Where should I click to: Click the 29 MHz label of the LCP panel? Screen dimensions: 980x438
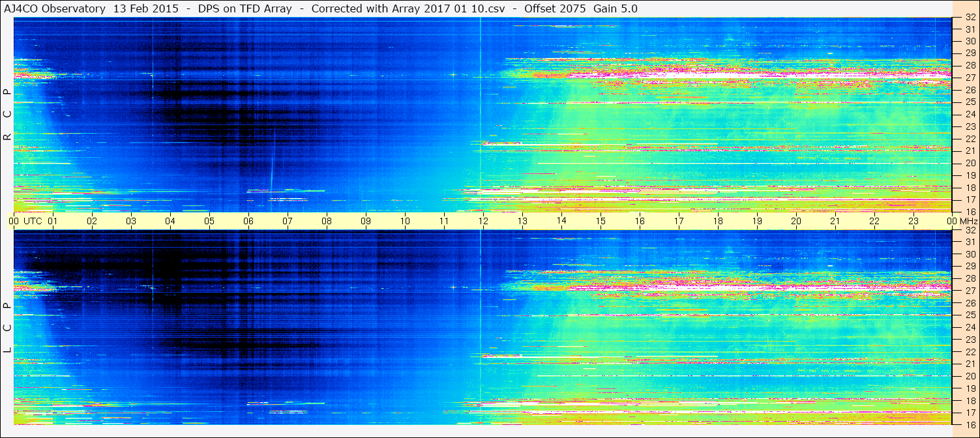(x=970, y=267)
